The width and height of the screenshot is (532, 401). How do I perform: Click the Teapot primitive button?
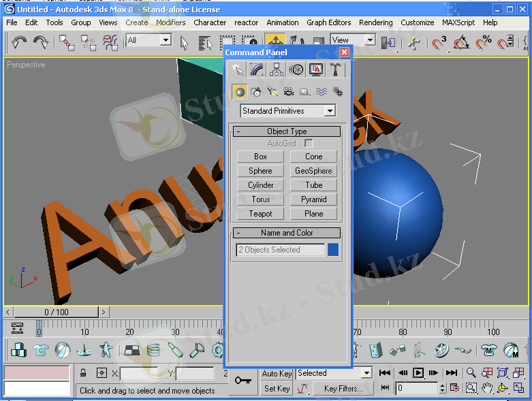[260, 214]
